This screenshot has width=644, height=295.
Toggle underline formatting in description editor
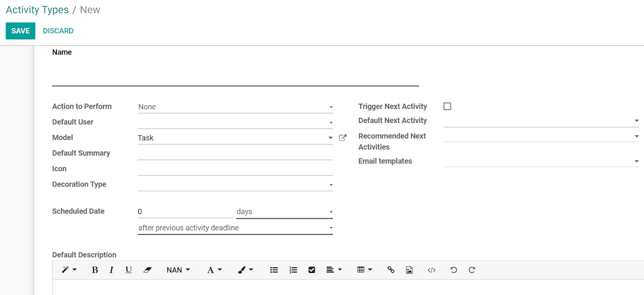tap(128, 270)
